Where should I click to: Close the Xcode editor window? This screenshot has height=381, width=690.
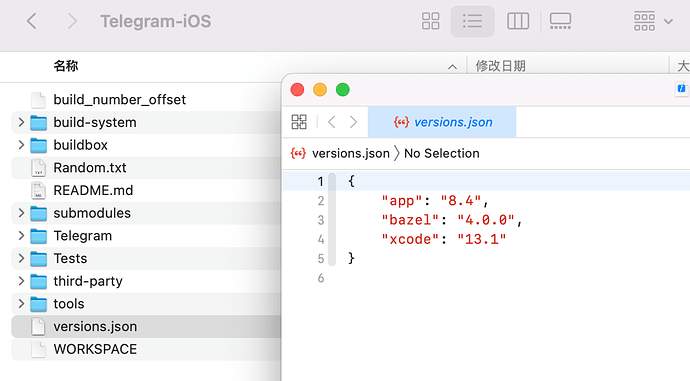pyautogui.click(x=297, y=90)
